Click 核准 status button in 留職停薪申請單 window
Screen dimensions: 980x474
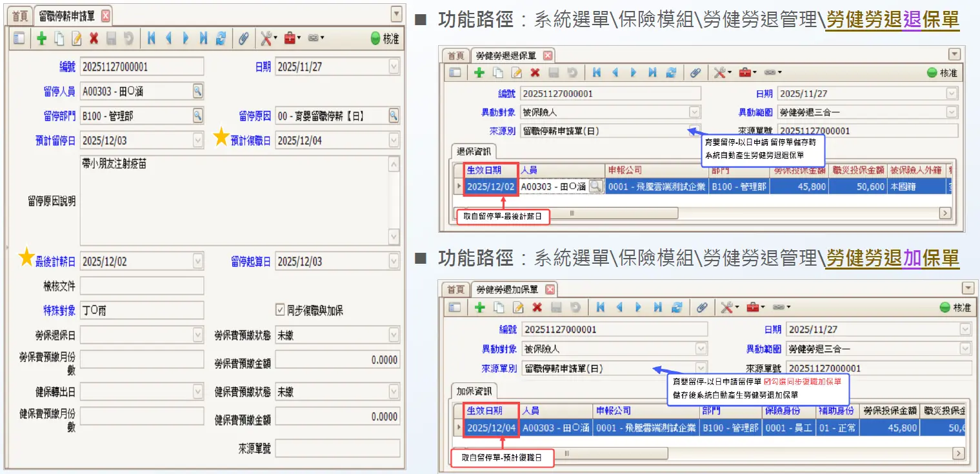point(385,39)
